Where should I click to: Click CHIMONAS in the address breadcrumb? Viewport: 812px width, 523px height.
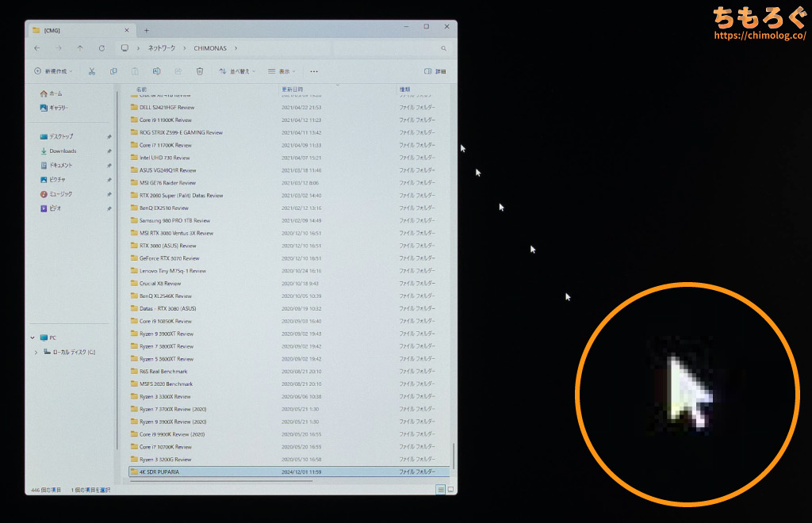tap(209, 48)
